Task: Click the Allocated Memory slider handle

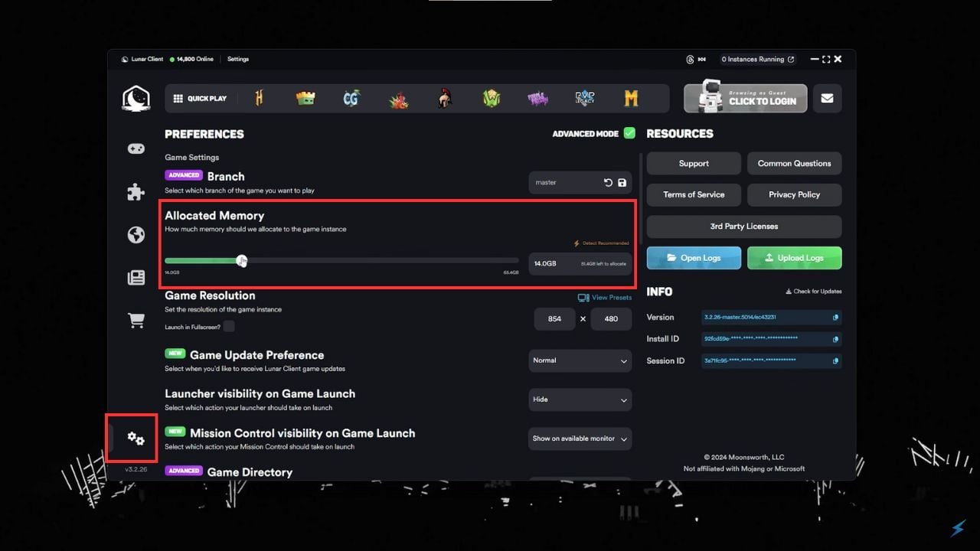Action: (x=242, y=261)
